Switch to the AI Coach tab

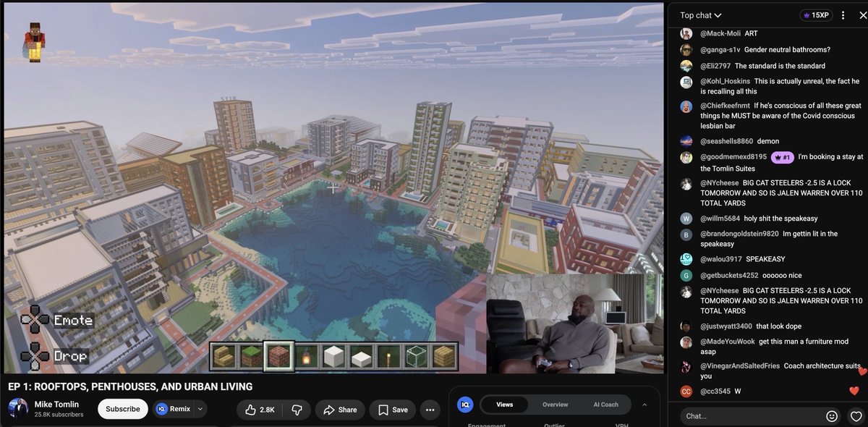coord(605,405)
